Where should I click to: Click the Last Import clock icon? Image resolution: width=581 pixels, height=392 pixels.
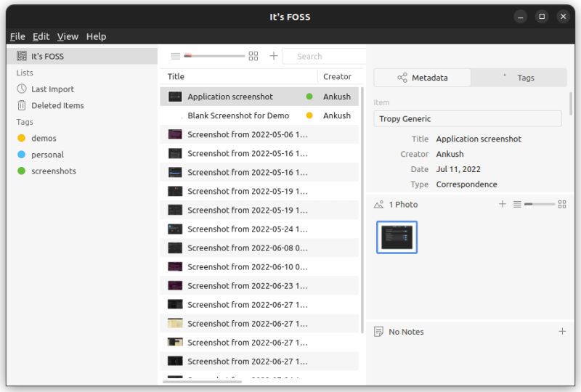(22, 89)
